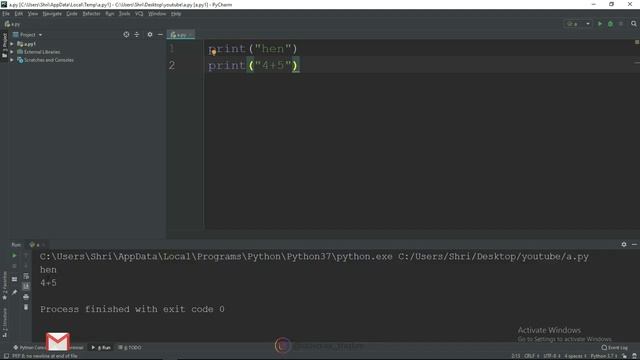Change CRLF line separator in the status bar
Screen dimensions: 640x360
(x=531, y=356)
